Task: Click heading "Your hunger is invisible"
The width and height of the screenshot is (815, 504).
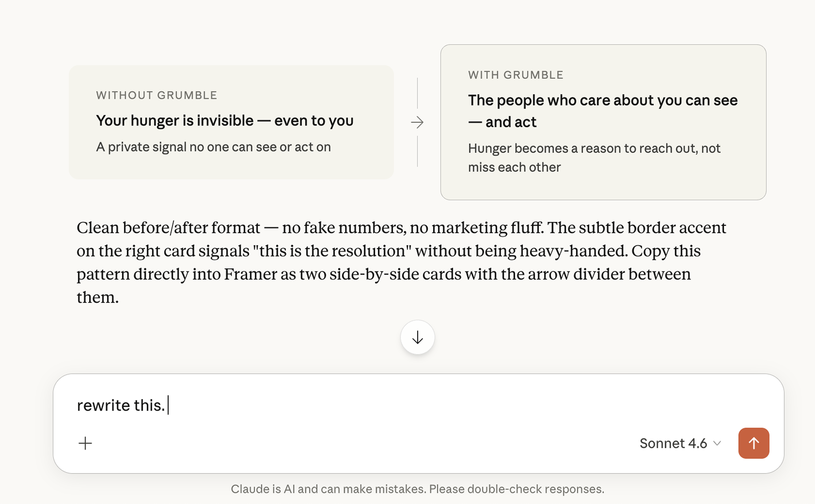Action: [x=175, y=121]
